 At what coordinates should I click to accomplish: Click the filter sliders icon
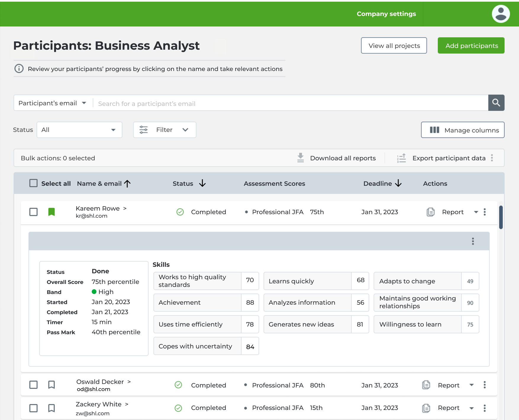[x=144, y=130]
